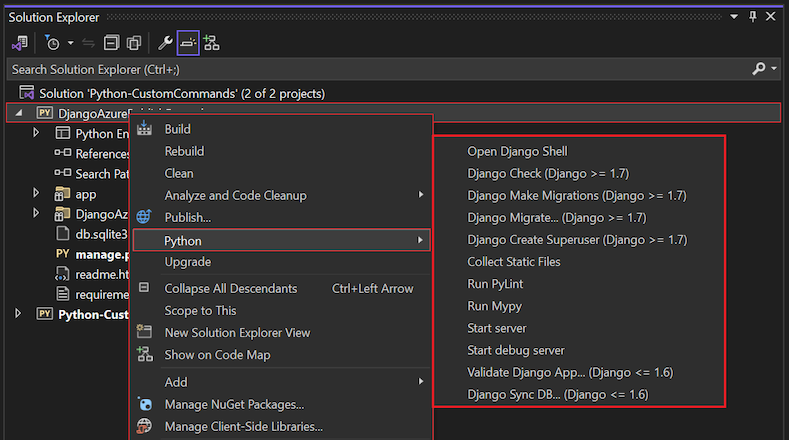Expand Python Environments node arrow
Image resolution: width=789 pixels, height=440 pixels.
pos(36,133)
